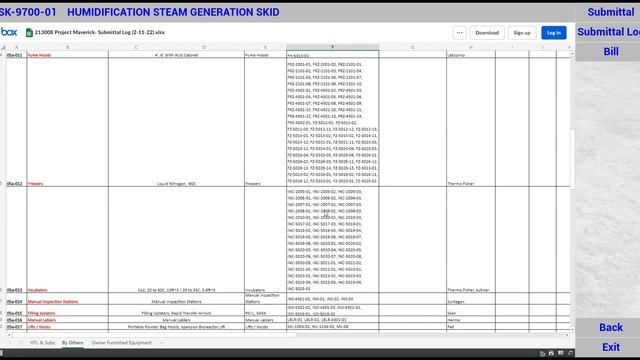Select column D header
Image resolution: width=640 pixels, height=360 pixels.
click(204, 47)
